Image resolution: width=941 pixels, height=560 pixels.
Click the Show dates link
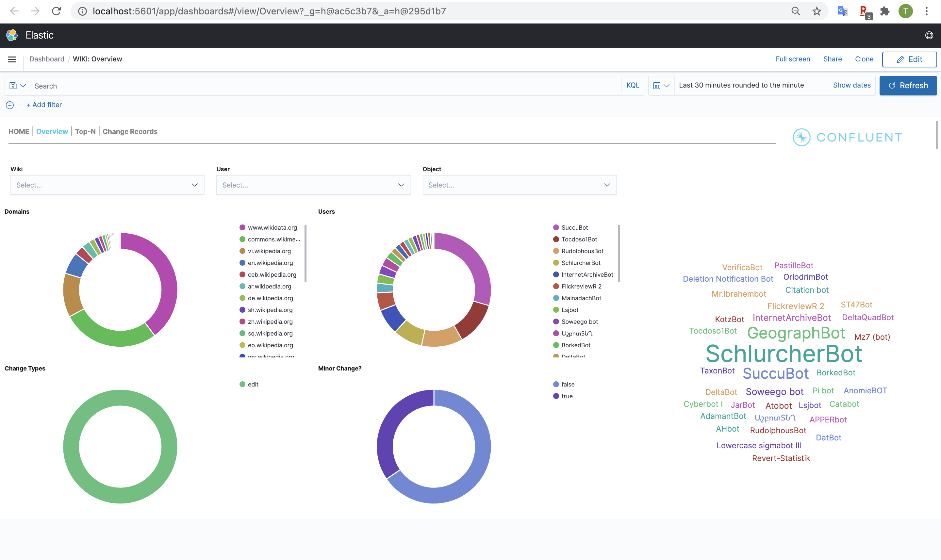click(851, 85)
